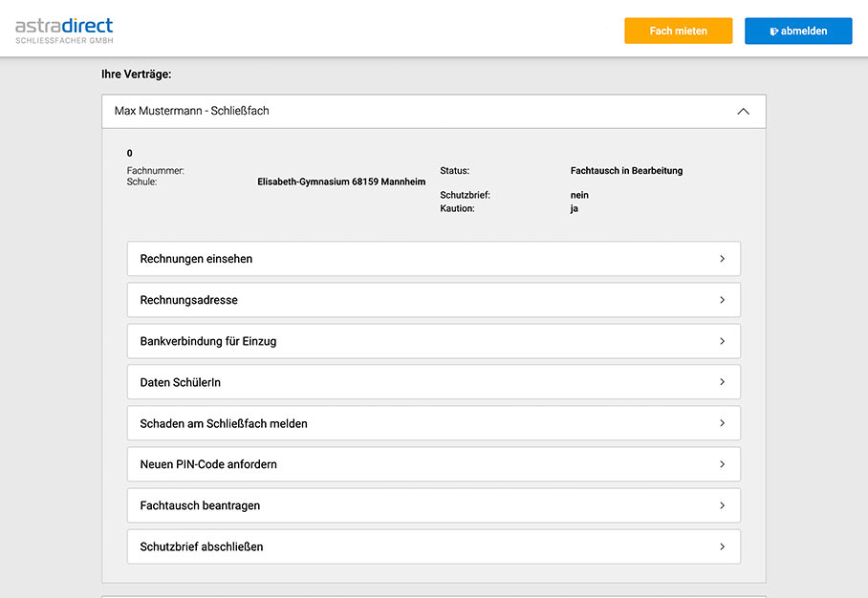Click chevron icon on Schutzbrief abschließen row

point(722,546)
